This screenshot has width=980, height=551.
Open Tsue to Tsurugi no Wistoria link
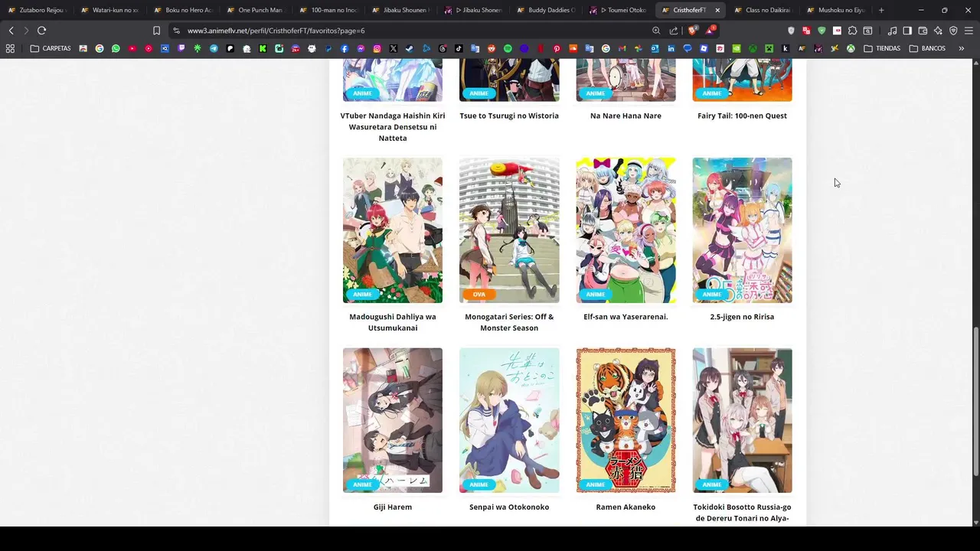pos(509,116)
